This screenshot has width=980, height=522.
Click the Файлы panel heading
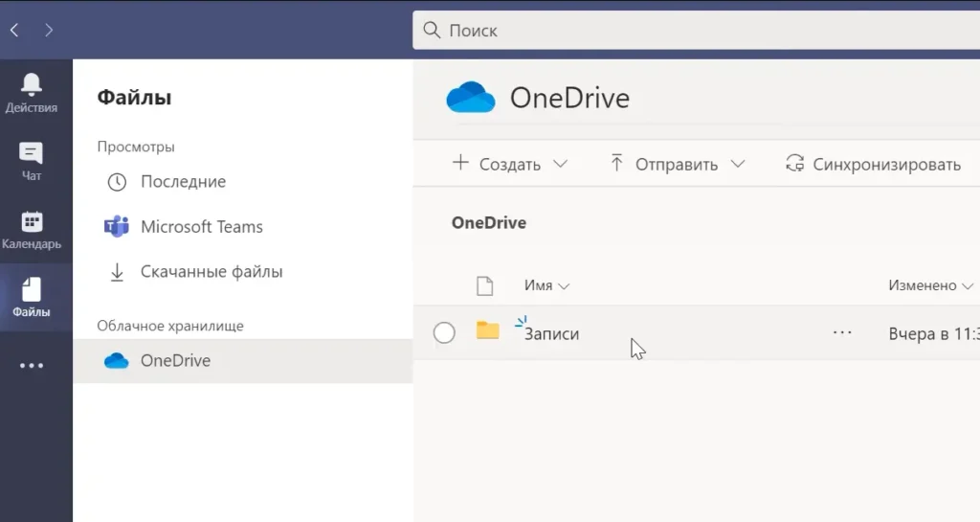click(134, 98)
